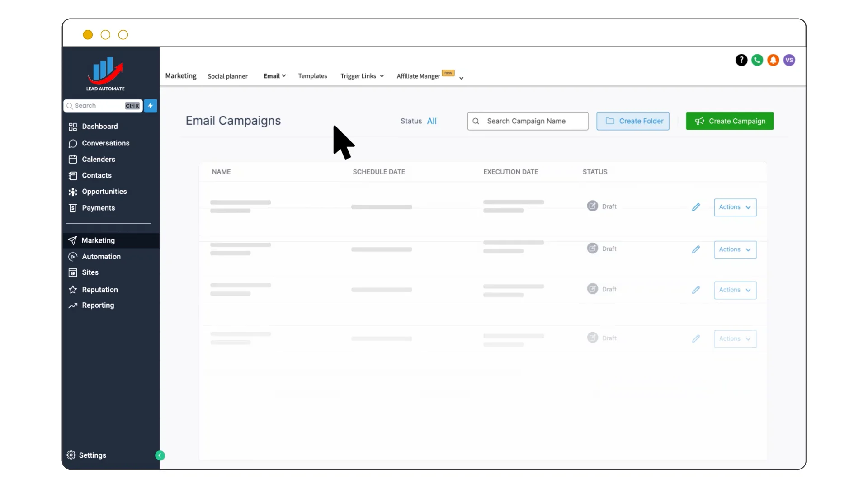Edit the third draft campaign pencil icon
The width and height of the screenshot is (868, 488).
pyautogui.click(x=696, y=290)
